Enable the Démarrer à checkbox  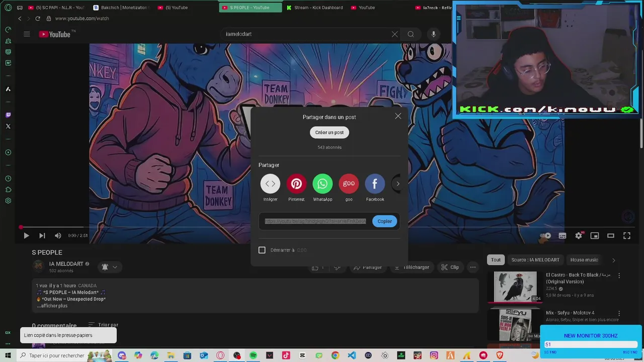(262, 250)
